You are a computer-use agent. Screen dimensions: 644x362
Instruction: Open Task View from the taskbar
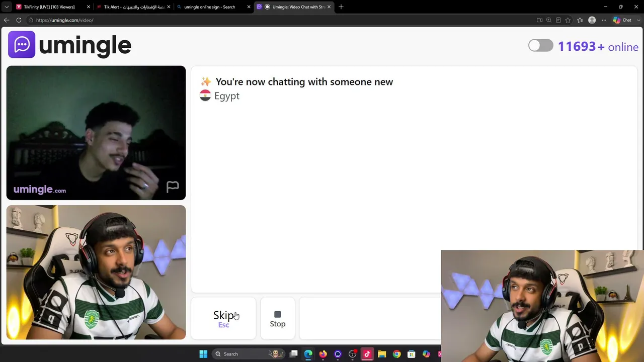click(x=294, y=354)
